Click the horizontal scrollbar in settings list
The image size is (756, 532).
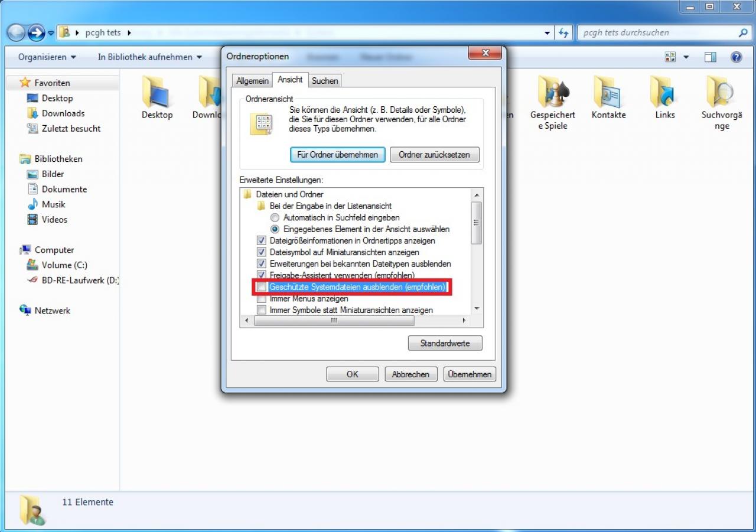[334, 321]
